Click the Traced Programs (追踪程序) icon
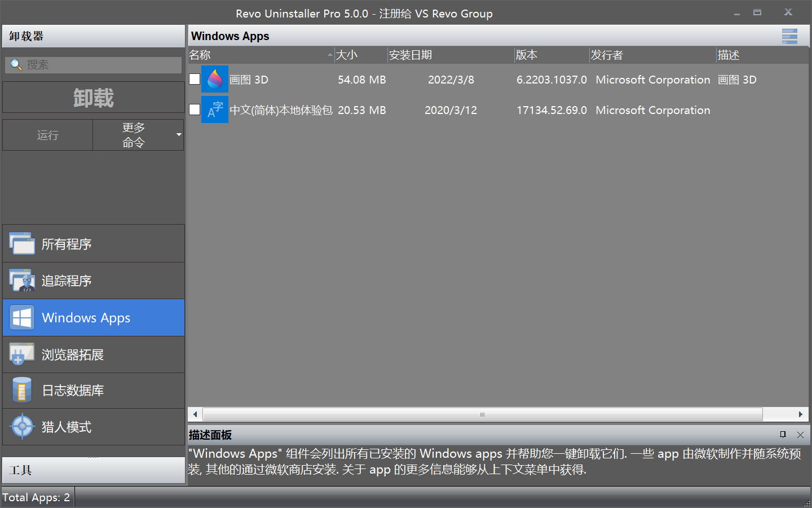This screenshot has height=508, width=812. (x=22, y=281)
